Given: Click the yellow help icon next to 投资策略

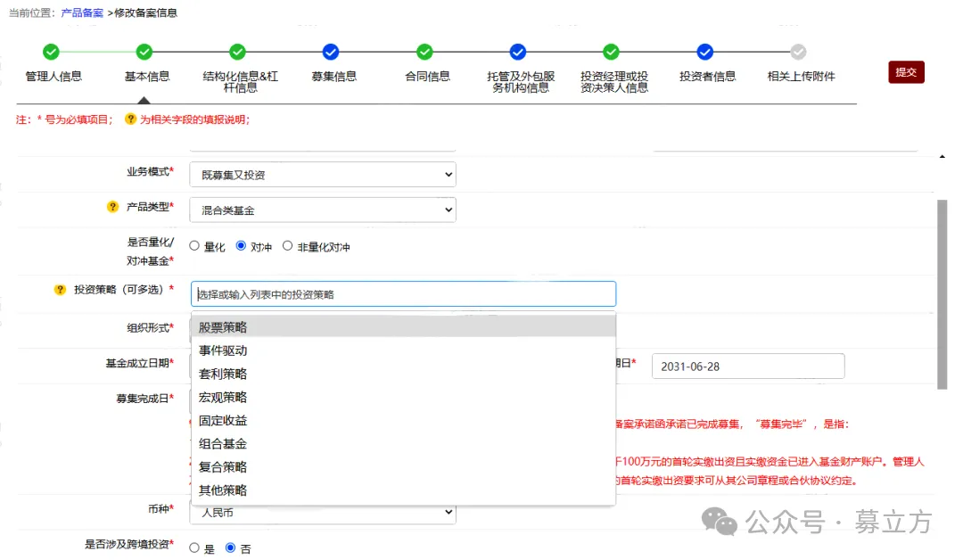Looking at the screenshot, I should [x=60, y=288].
